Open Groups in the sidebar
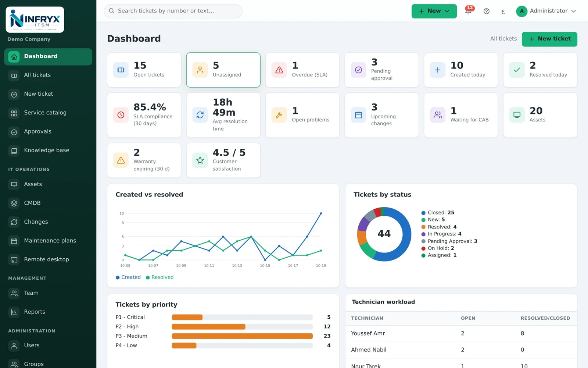Viewport: 588px width, 368px height. click(48, 364)
